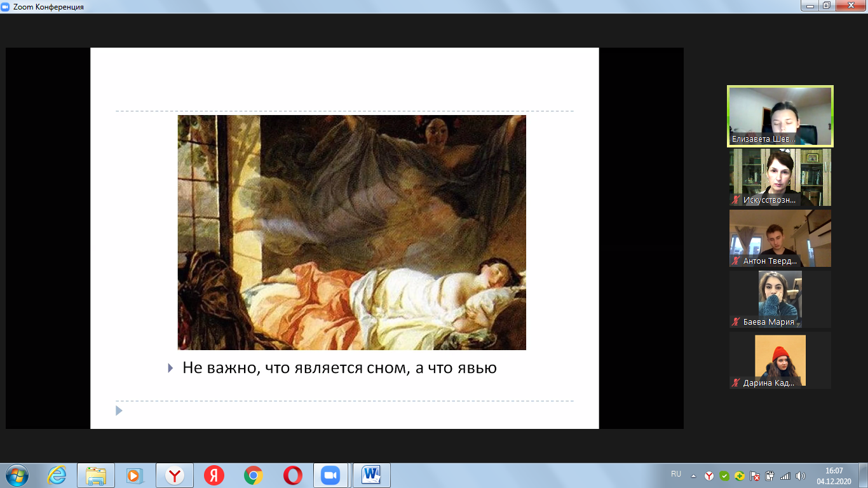This screenshot has height=488, width=868.
Task: Open the clock and date panel
Action: 834,475
